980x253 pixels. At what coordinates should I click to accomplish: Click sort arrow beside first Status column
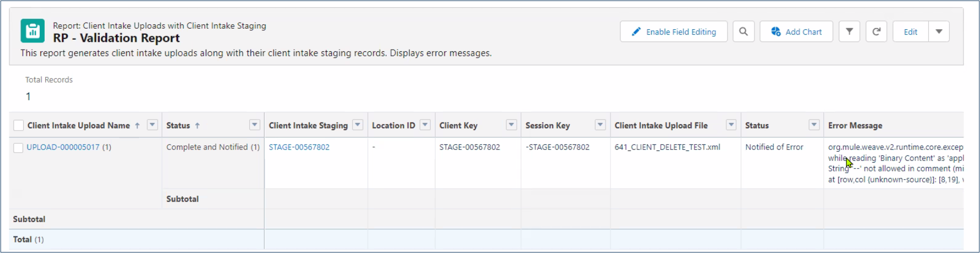(197, 126)
